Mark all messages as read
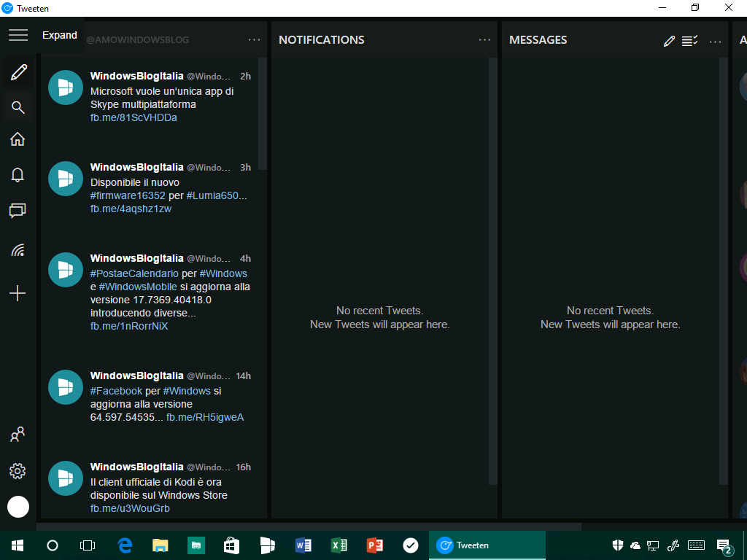This screenshot has height=560, width=747. tap(690, 41)
